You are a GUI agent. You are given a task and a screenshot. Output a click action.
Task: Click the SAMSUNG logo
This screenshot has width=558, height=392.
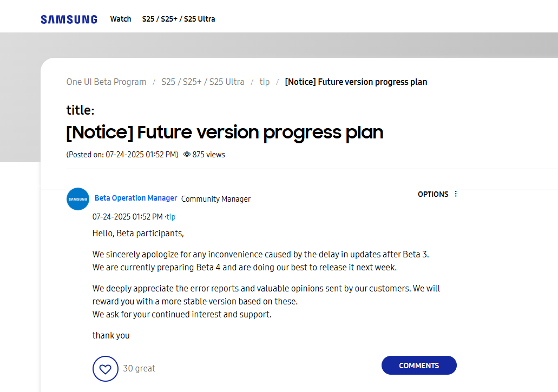[69, 19]
